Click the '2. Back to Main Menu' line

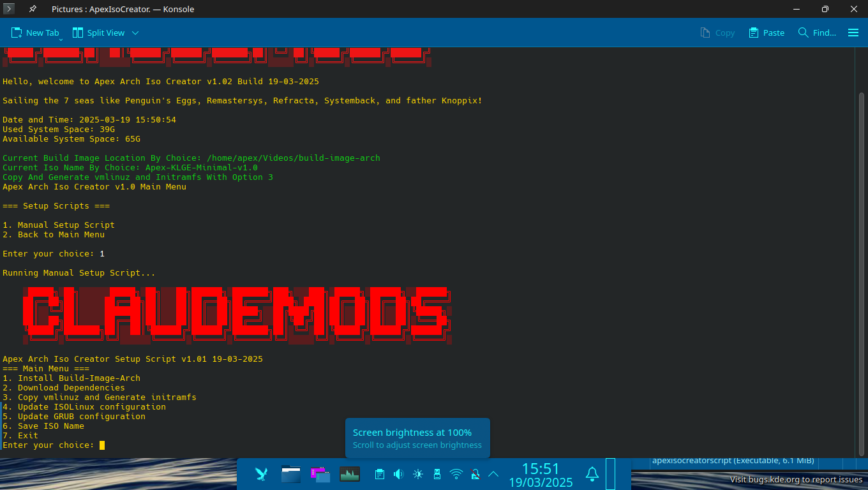point(54,235)
